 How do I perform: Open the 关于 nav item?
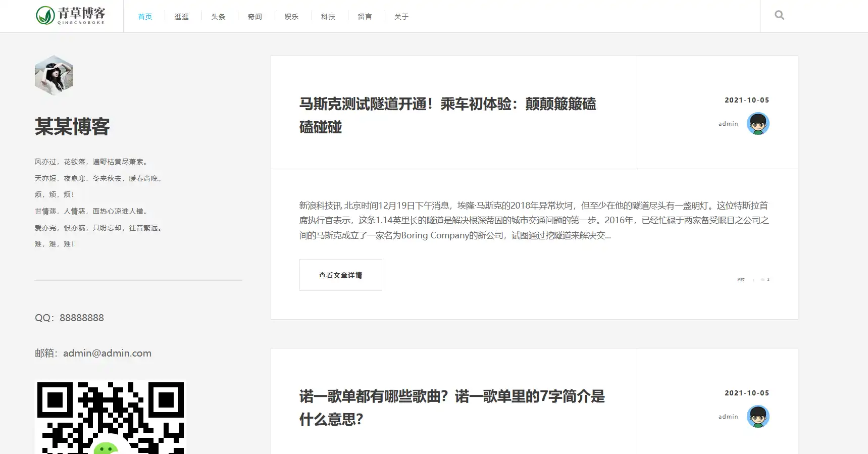coord(401,17)
